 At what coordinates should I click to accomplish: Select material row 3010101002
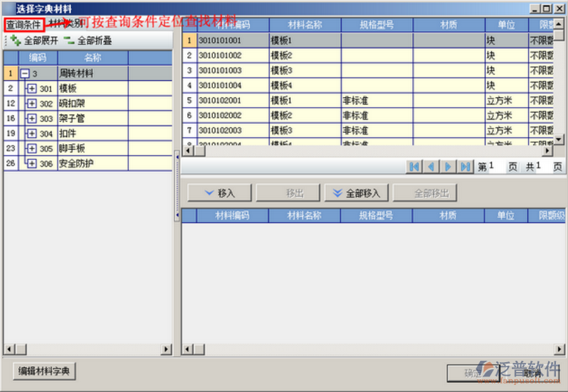368,55
